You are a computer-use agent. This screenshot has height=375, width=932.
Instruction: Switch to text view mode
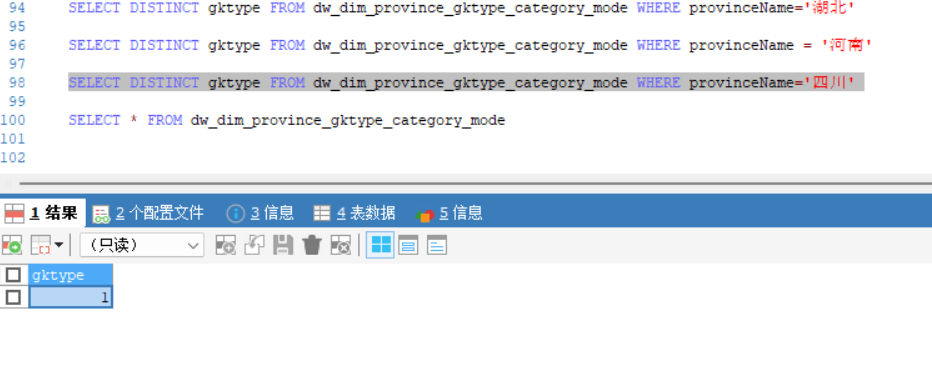coord(437,245)
